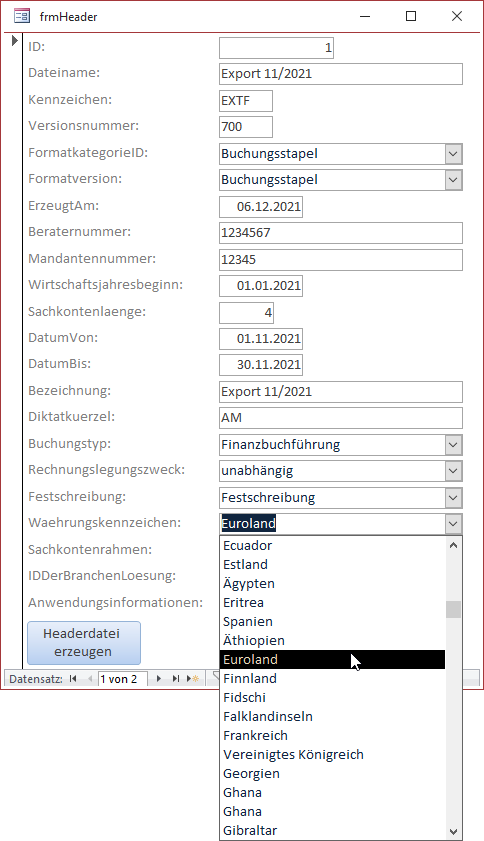Click the list scrollbar up arrow

[x=453, y=545]
